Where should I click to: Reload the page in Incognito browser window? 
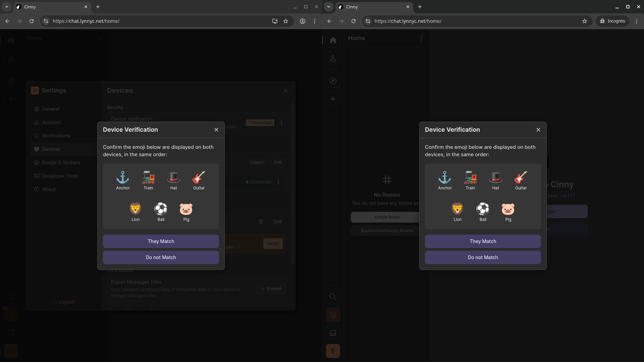pyautogui.click(x=354, y=21)
